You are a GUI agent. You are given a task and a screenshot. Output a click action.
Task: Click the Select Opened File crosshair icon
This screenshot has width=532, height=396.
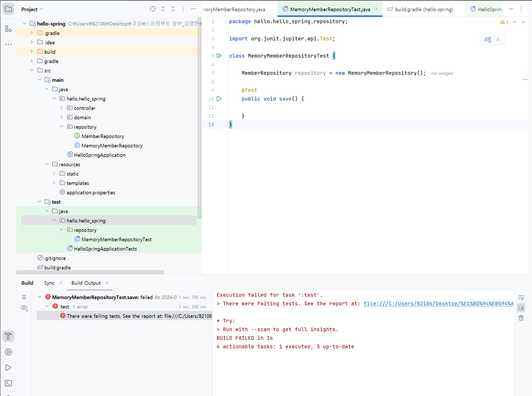pos(153,9)
